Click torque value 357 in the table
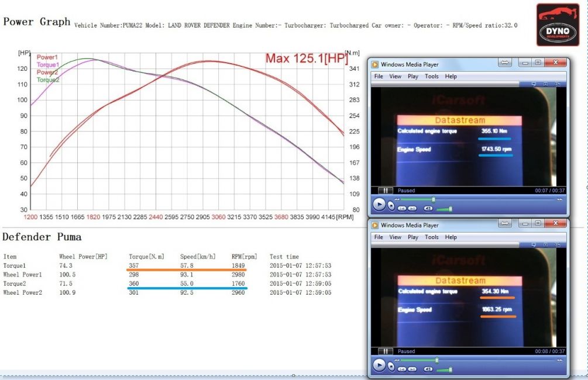The width and height of the screenshot is (588, 380). coord(134,265)
